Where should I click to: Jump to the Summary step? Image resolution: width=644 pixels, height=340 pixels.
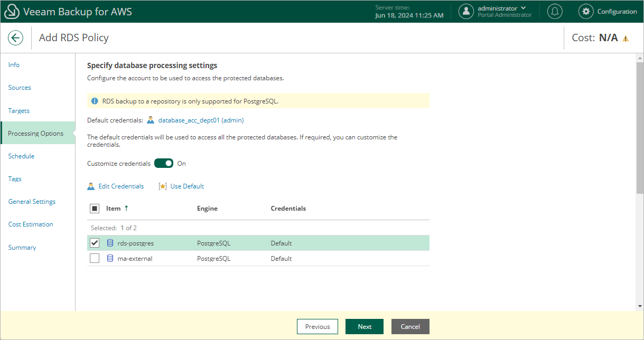(22, 248)
